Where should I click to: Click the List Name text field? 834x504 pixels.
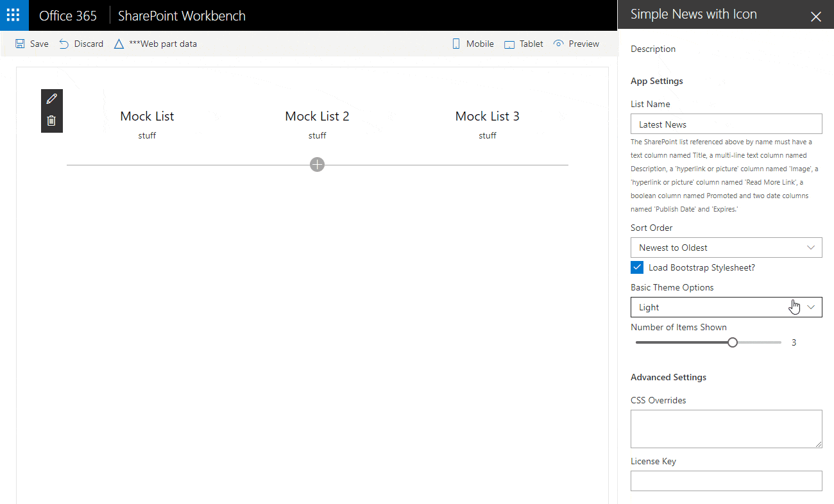[726, 124]
